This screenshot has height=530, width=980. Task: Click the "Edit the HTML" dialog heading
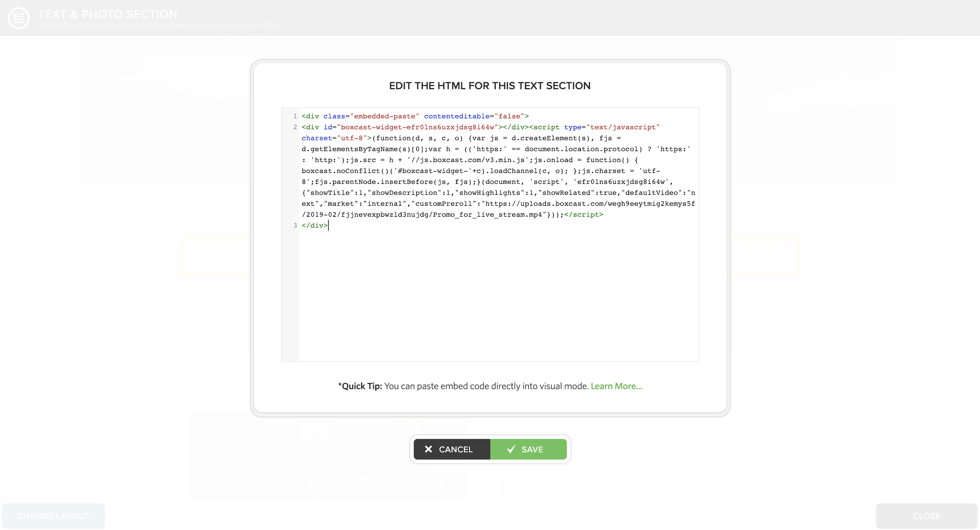(490, 86)
